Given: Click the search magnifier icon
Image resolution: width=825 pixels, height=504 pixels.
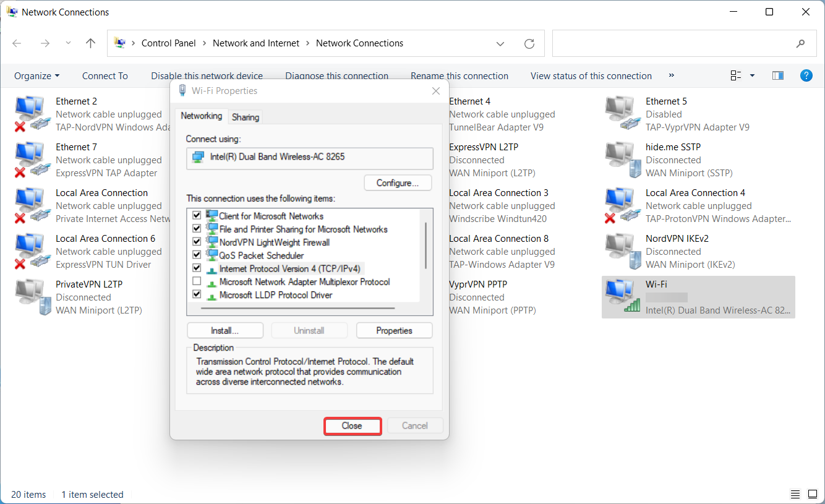Looking at the screenshot, I should click(x=800, y=43).
